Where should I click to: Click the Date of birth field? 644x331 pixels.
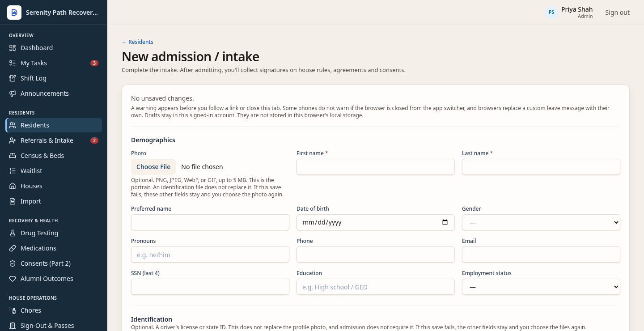(376, 222)
